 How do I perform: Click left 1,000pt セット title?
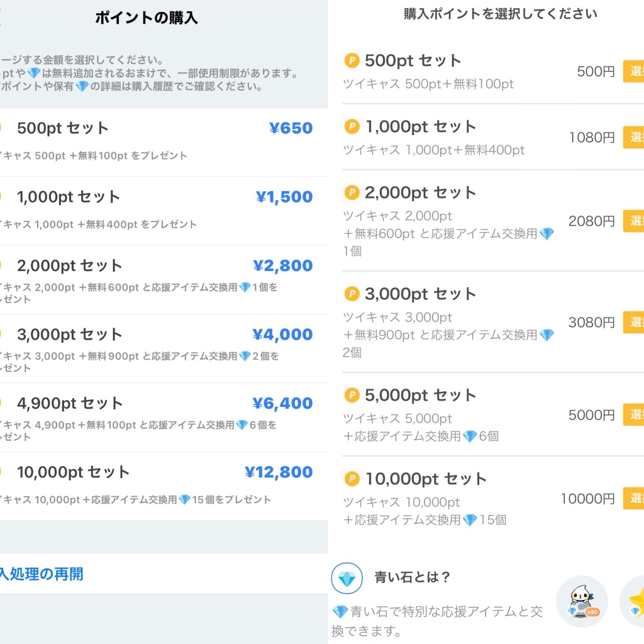click(x=68, y=197)
